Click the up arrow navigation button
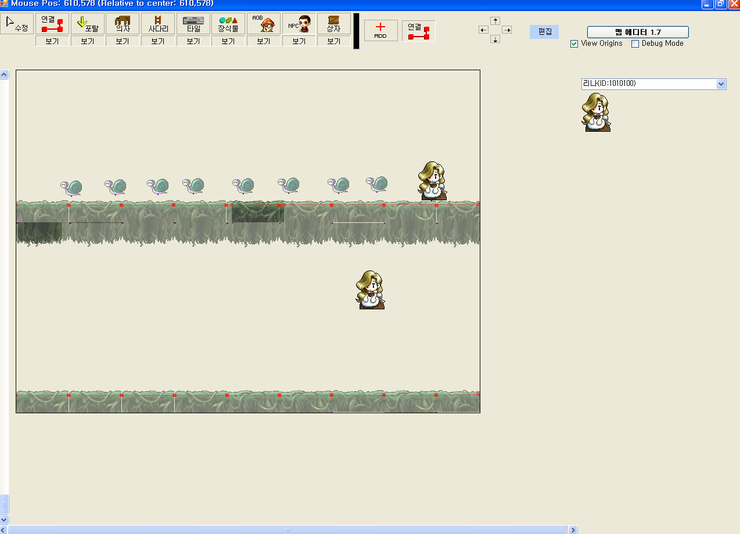The image size is (740, 534). click(495, 20)
